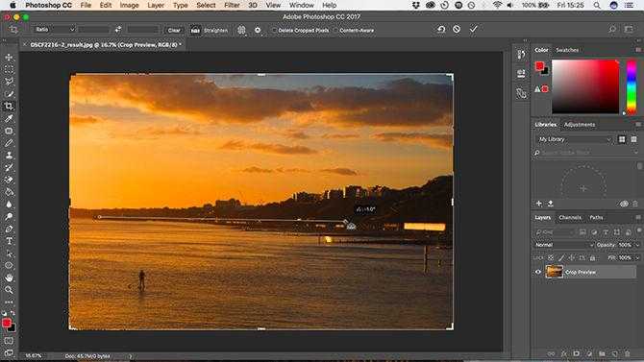Open the Normal blend mode dropdown
This screenshot has height=362, width=644.
pyautogui.click(x=564, y=245)
